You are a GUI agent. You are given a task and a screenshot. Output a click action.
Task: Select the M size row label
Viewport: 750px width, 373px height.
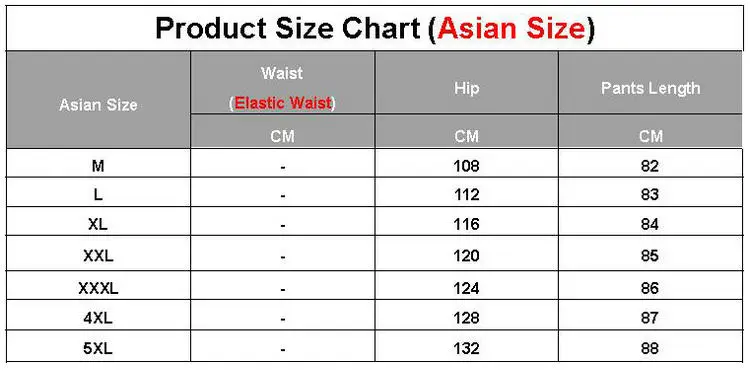[x=98, y=166]
